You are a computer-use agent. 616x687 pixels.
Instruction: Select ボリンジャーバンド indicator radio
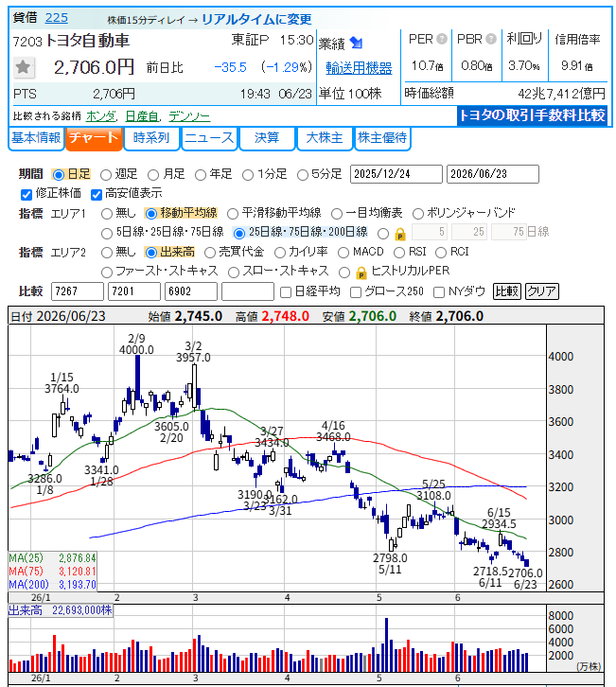click(x=418, y=214)
